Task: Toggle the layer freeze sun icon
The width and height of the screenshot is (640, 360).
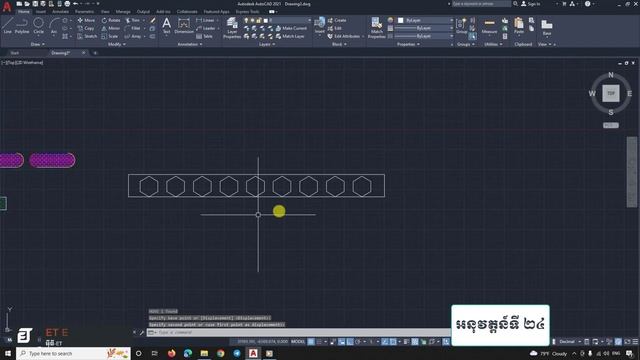Action: point(252,20)
